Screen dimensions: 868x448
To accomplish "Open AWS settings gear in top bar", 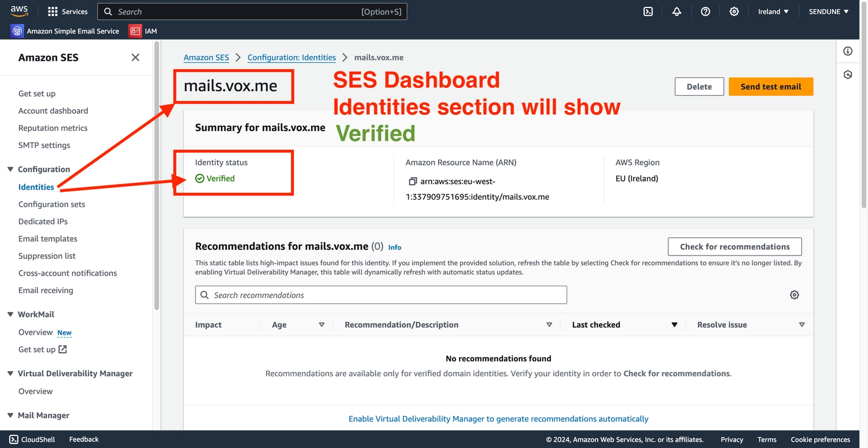I will coord(734,12).
